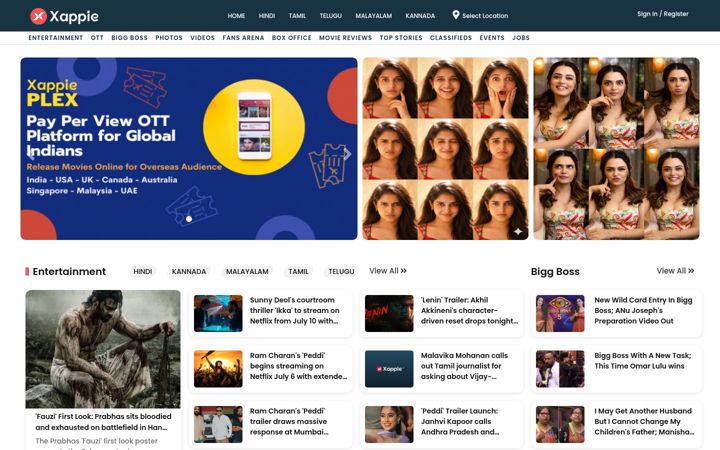
Task: Open Malavika Mohanan article
Action: (x=464, y=366)
